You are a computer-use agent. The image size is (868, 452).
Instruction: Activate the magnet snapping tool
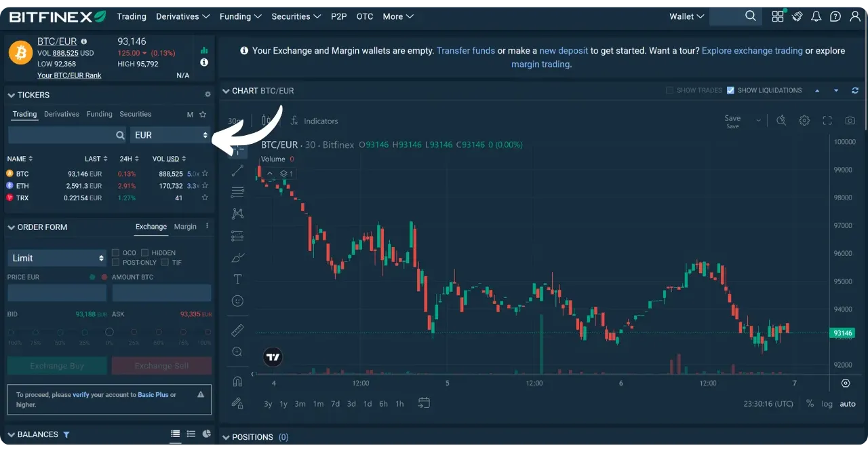[x=237, y=381]
